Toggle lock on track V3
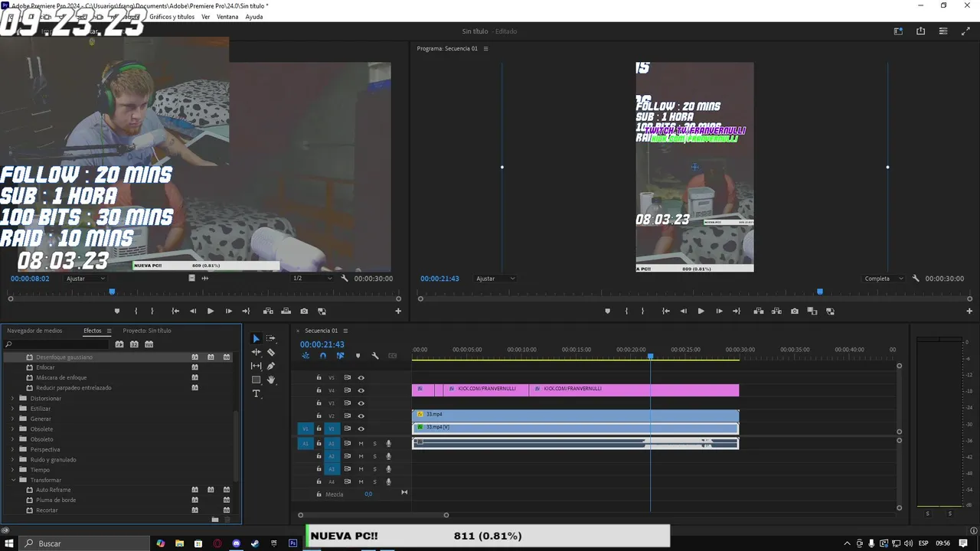This screenshot has width=980, height=551. click(x=319, y=403)
